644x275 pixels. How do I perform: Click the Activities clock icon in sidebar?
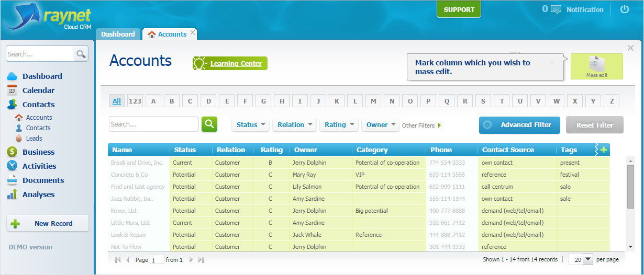tap(12, 166)
